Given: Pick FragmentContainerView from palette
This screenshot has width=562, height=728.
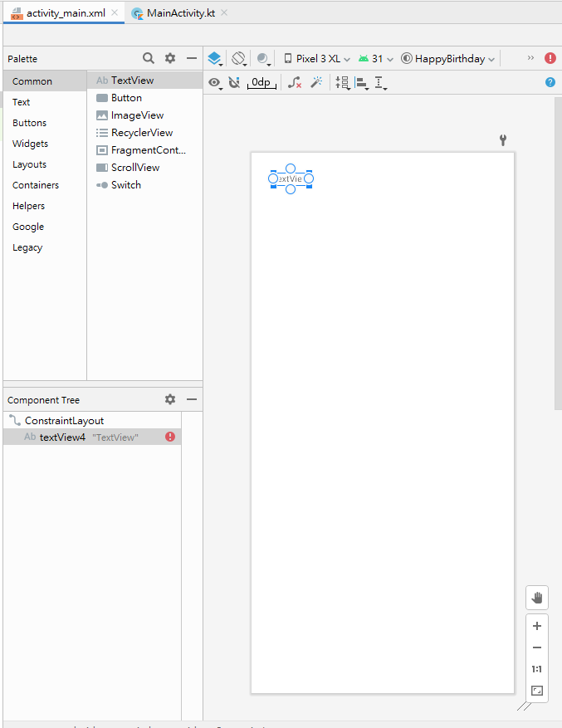Looking at the screenshot, I should point(145,150).
